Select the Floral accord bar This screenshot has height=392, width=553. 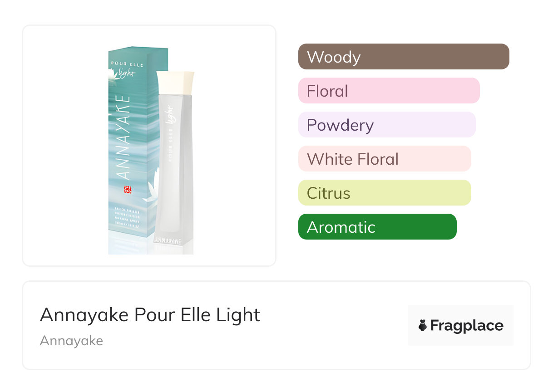(389, 91)
